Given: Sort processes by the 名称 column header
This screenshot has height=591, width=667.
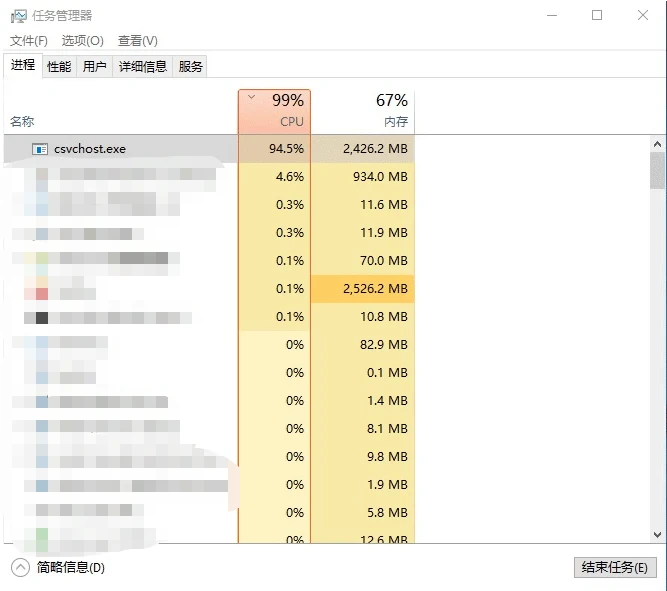Looking at the screenshot, I should tap(22, 121).
